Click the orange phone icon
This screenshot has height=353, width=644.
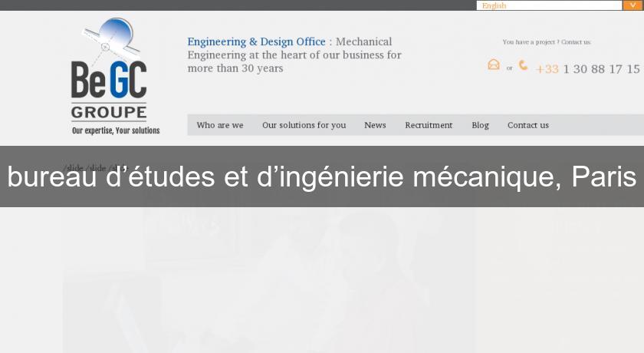[523, 65]
